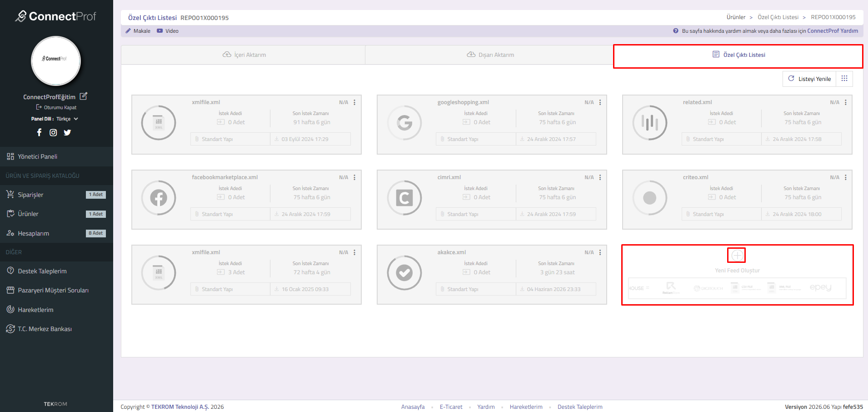
Task: Open options menu of googleshopping.xml card
Action: pyautogui.click(x=600, y=102)
